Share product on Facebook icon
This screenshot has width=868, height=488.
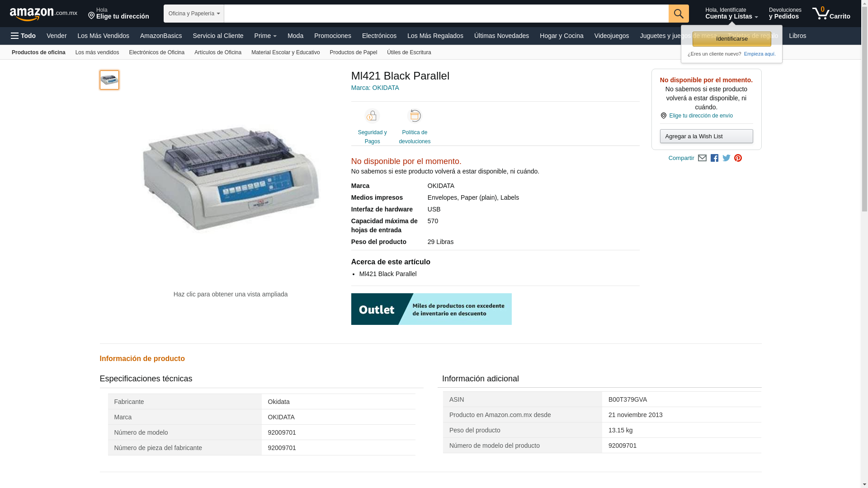coord(714,158)
